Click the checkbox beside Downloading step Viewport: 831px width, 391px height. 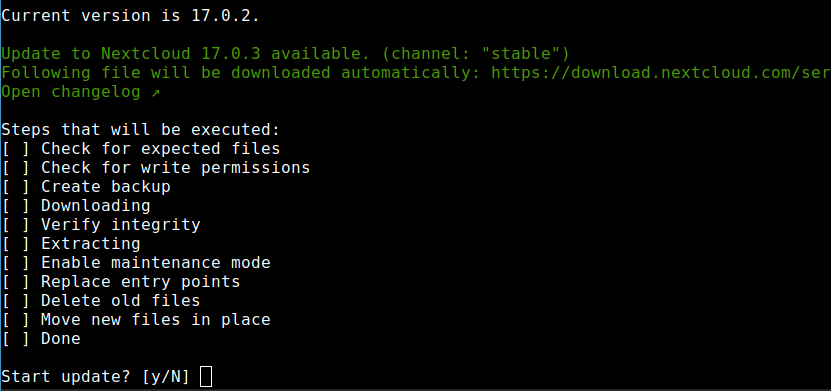tap(15, 206)
